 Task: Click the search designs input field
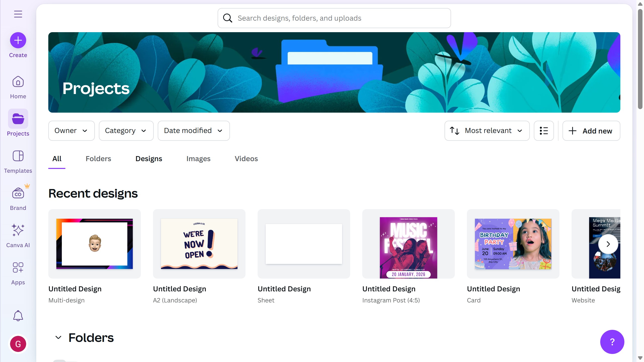334,18
